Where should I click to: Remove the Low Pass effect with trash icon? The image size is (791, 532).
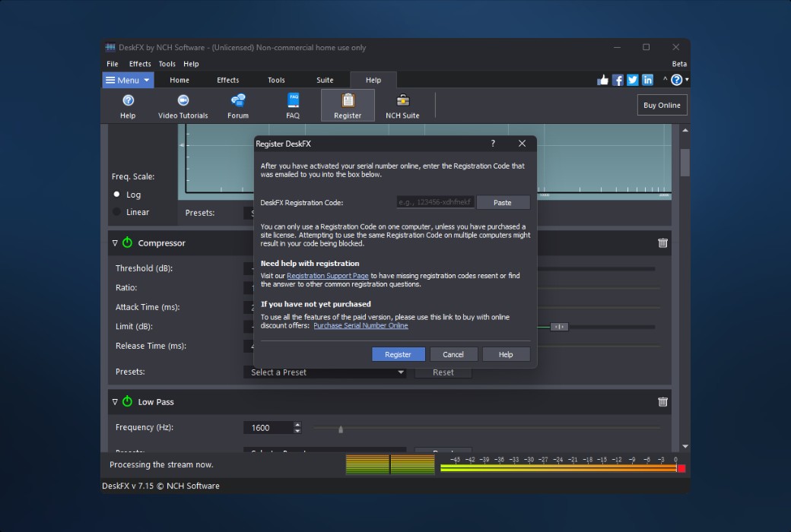pyautogui.click(x=662, y=401)
